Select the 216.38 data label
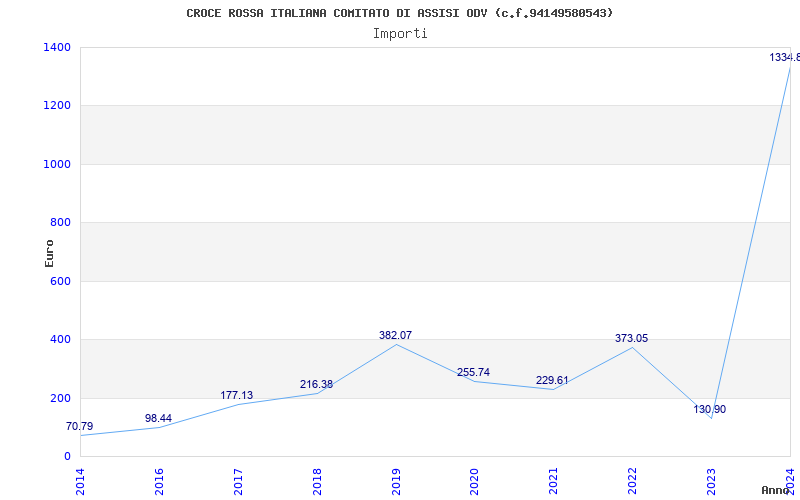Screen dimensions: 800x500 [x=316, y=384]
